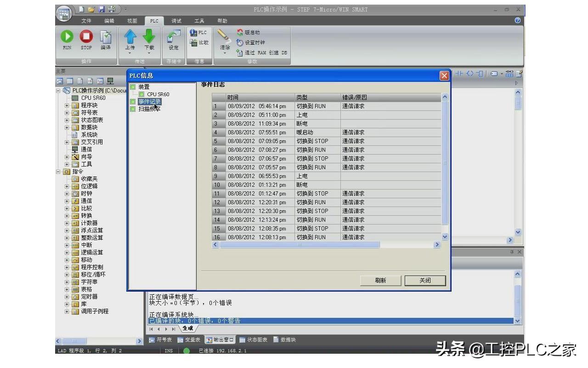Click the 暖启动 cell in row 4
The image size is (588, 368).
317,132
